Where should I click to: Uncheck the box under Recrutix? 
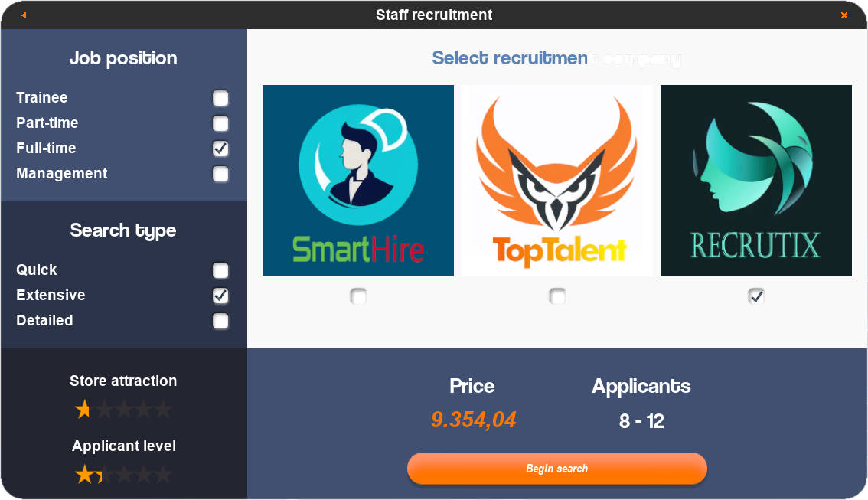[756, 296]
